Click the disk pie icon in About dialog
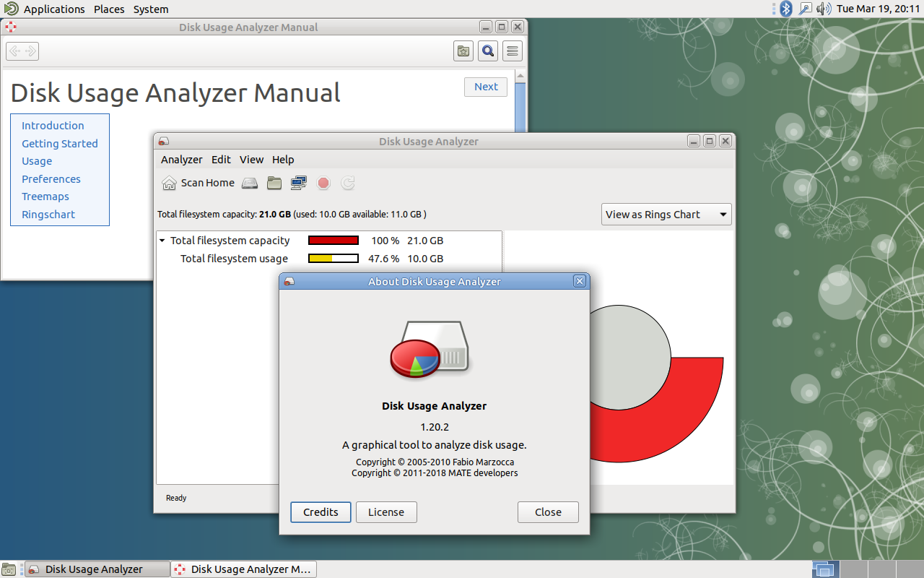924x578 pixels. pyautogui.click(x=431, y=350)
